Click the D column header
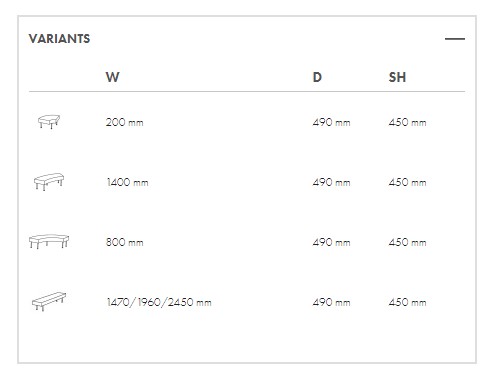 pos(317,77)
